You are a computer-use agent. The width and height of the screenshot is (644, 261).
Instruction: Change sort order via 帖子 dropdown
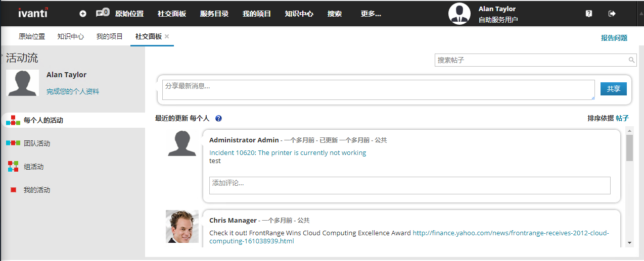622,118
